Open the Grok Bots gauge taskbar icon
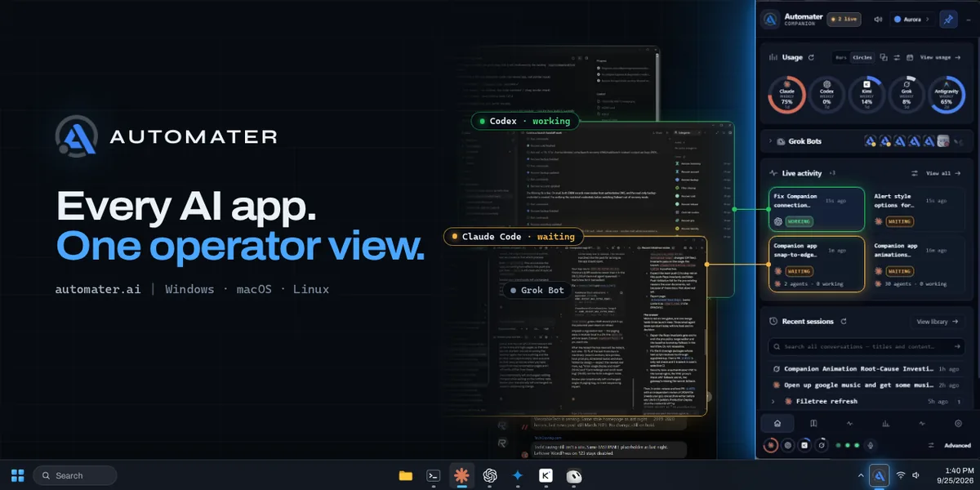The image size is (980, 490). click(x=573, y=475)
